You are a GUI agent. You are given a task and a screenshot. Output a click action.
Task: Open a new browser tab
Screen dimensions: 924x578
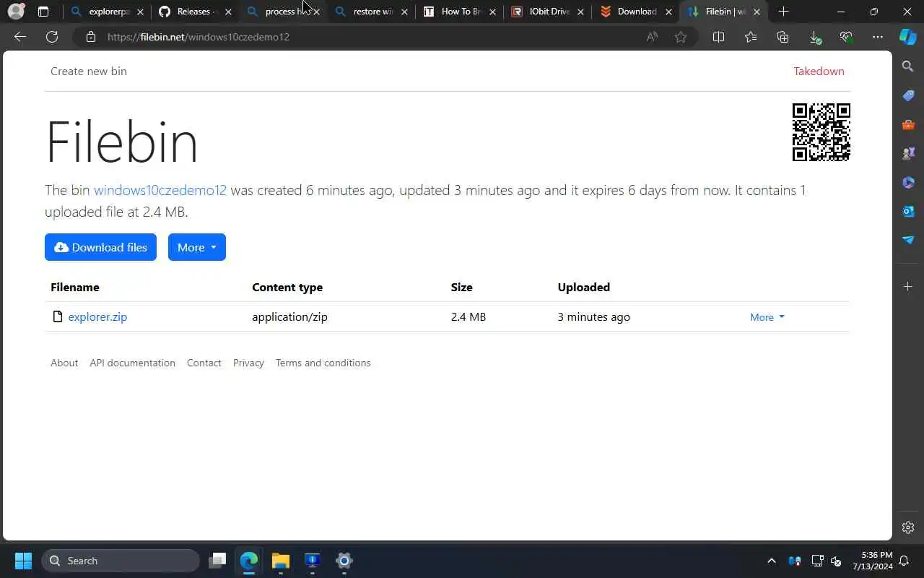click(x=783, y=12)
